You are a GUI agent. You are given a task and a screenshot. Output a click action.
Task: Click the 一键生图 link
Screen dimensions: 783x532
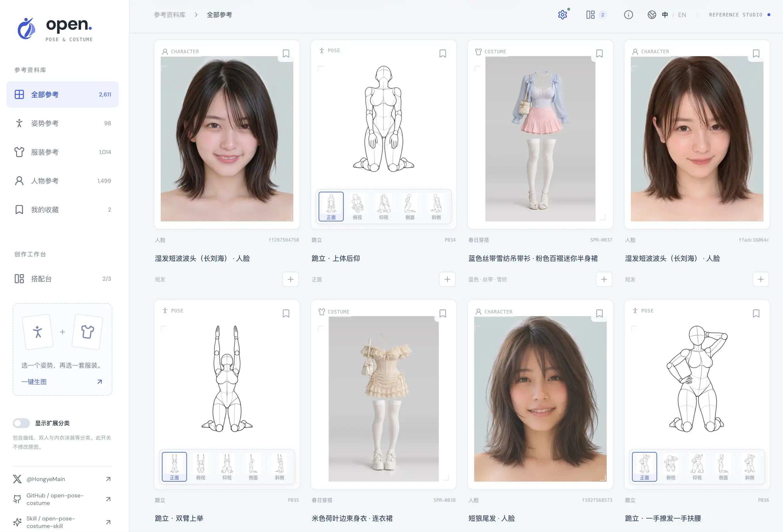(x=62, y=381)
